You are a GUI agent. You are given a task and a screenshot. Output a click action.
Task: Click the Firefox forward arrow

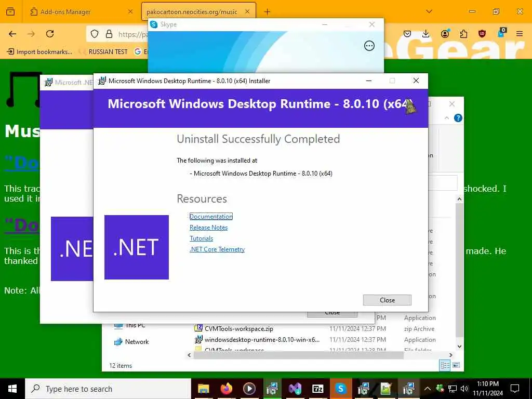(x=31, y=34)
